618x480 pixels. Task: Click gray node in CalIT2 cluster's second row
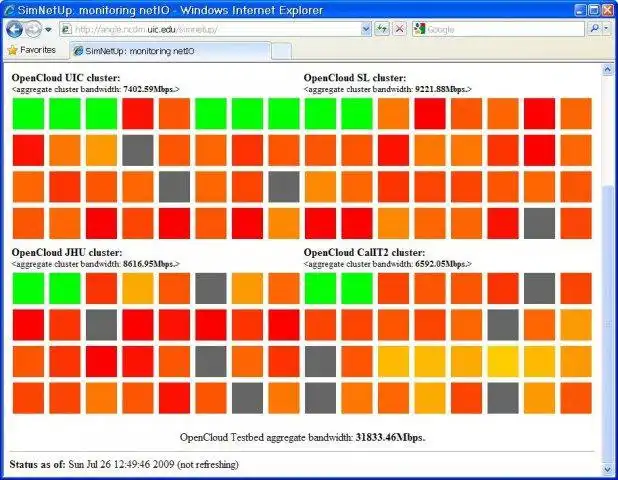click(503, 325)
